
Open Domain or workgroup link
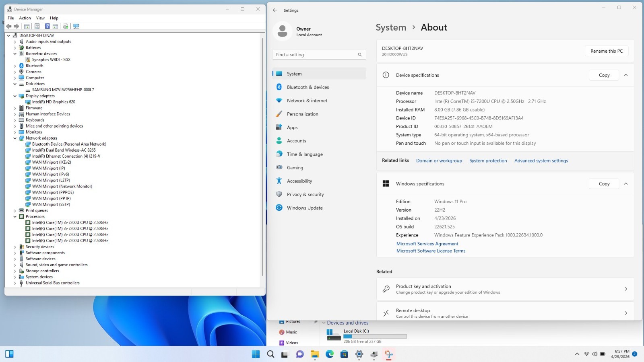[x=439, y=160]
